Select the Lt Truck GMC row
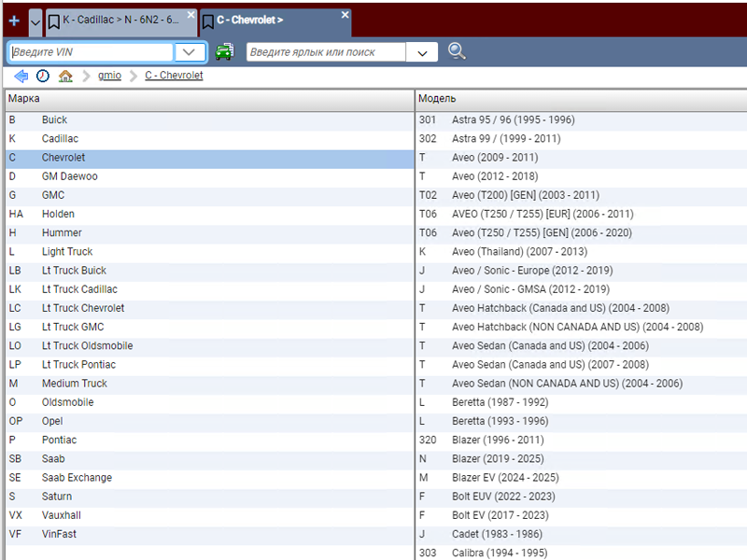The image size is (747, 560). (209, 327)
